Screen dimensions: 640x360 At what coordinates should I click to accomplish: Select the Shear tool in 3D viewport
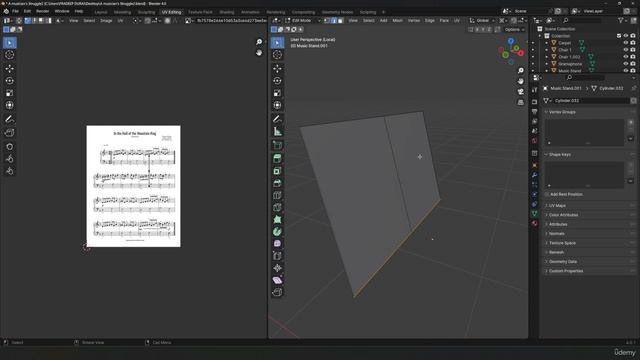(277, 280)
